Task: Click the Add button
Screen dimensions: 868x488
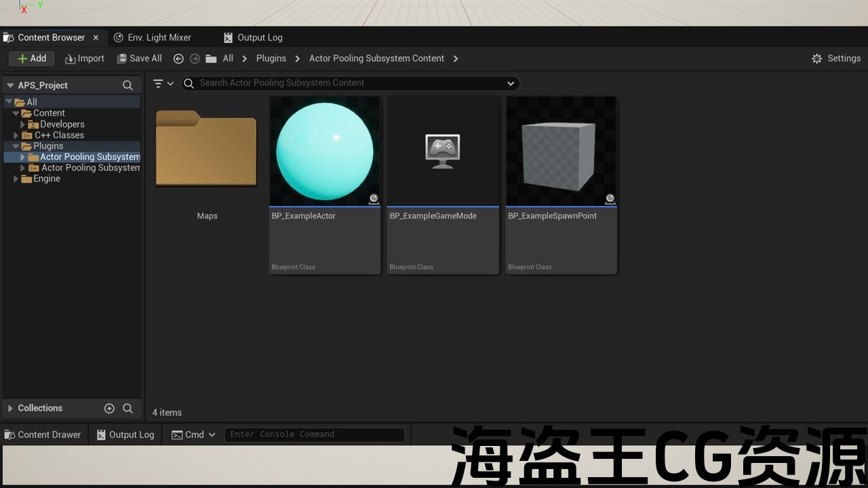Action: (31, 59)
